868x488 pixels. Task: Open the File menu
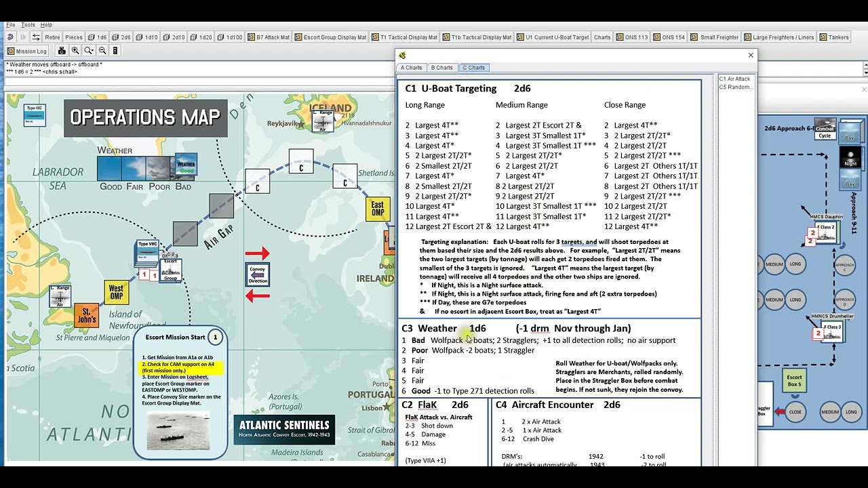coord(11,24)
